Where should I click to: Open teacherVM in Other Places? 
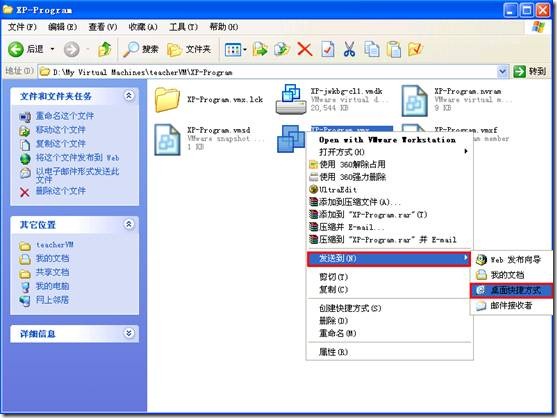point(55,245)
